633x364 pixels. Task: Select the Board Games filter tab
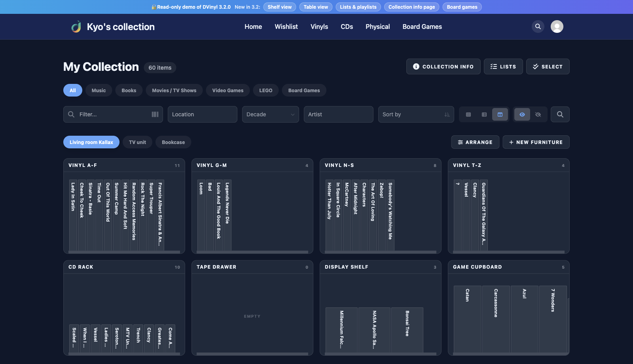304,90
